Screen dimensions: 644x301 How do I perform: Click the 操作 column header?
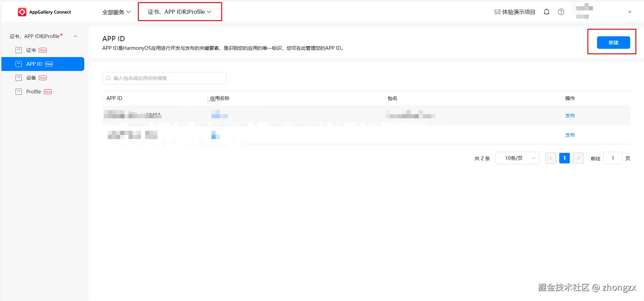(570, 98)
